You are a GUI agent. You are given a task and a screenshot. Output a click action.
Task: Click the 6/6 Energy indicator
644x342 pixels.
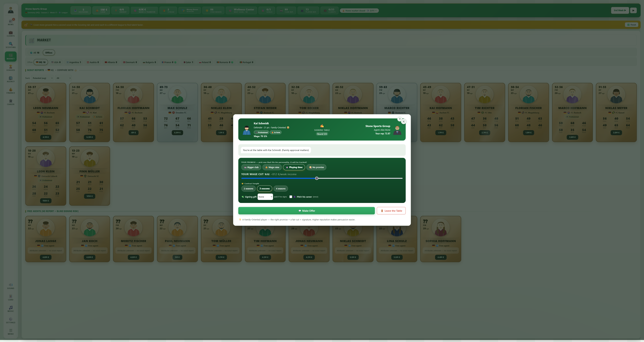click(x=120, y=11)
